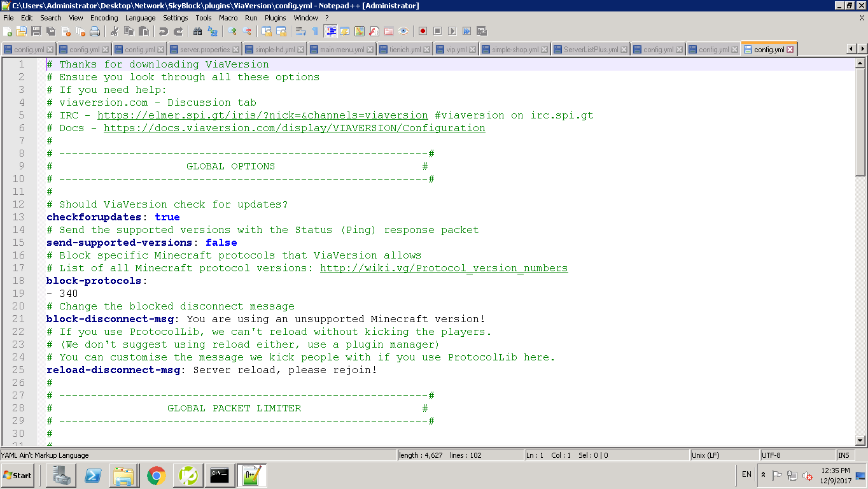The image size is (868, 489).
Task: Save the current file via Save icon
Action: [x=36, y=31]
